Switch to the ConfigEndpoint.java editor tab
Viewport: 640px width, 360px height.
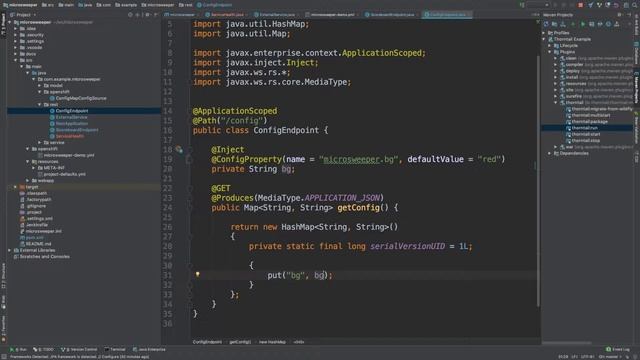tap(447, 15)
